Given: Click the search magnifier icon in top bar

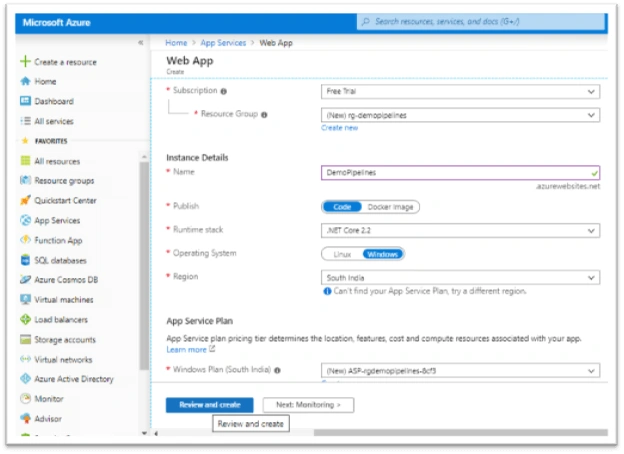Looking at the screenshot, I should (365, 21).
